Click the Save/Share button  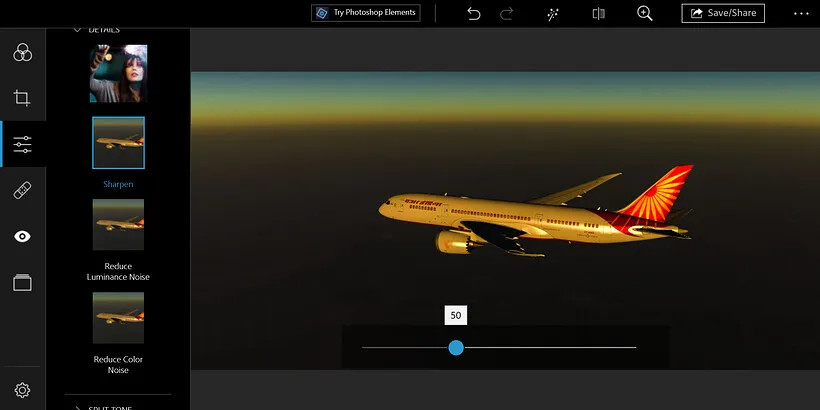coord(723,14)
